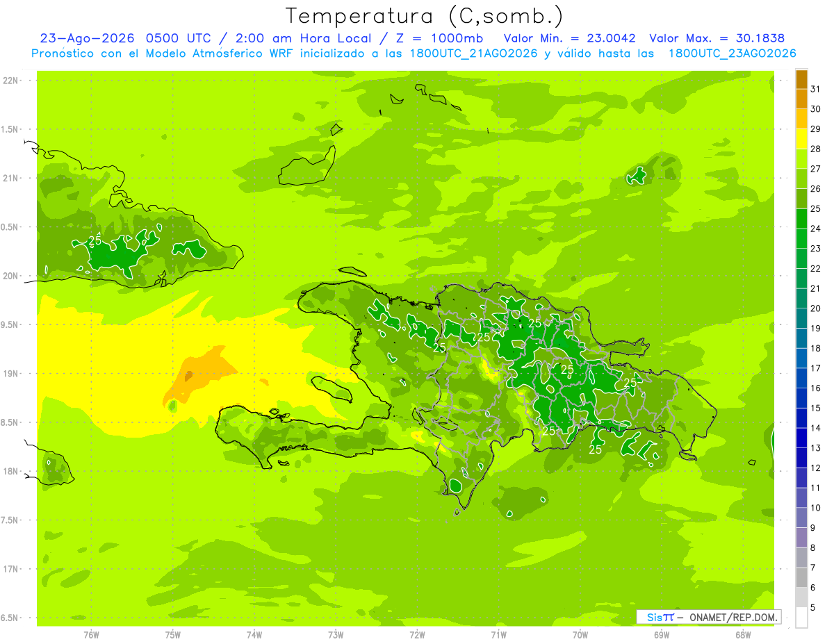834x644 pixels.
Task: Click the "75W" longitude label
Action: (173, 634)
